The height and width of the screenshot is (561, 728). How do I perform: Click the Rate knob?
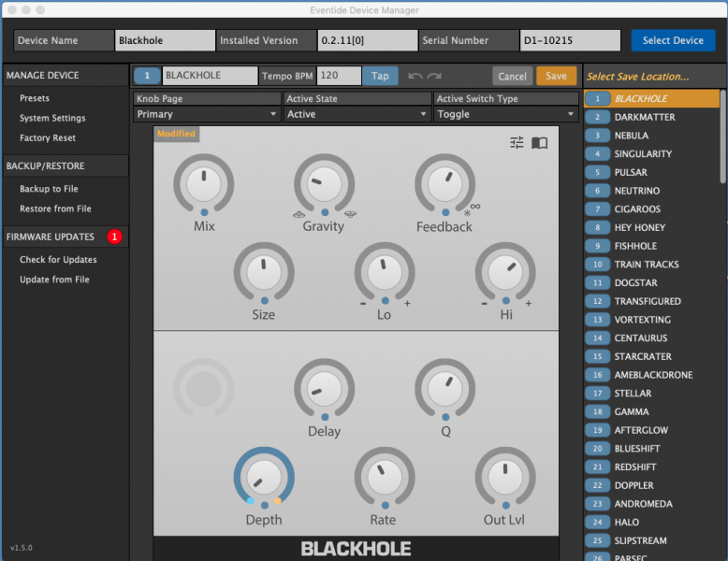click(385, 477)
